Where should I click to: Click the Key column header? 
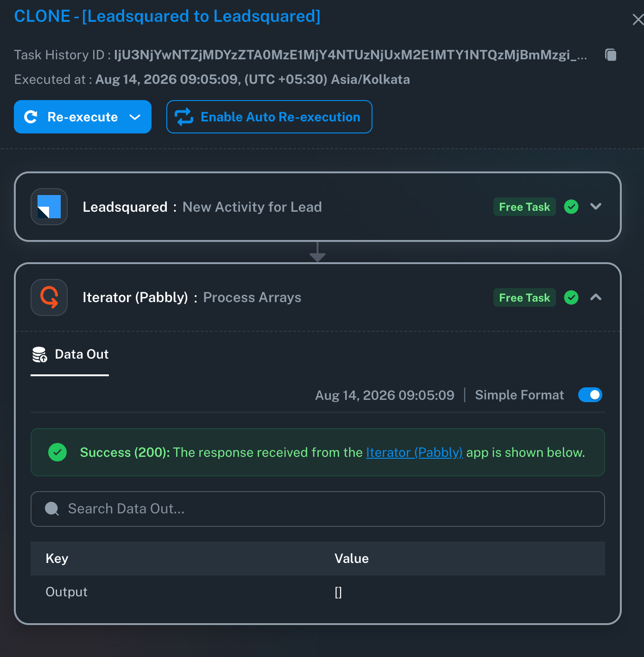tap(57, 558)
